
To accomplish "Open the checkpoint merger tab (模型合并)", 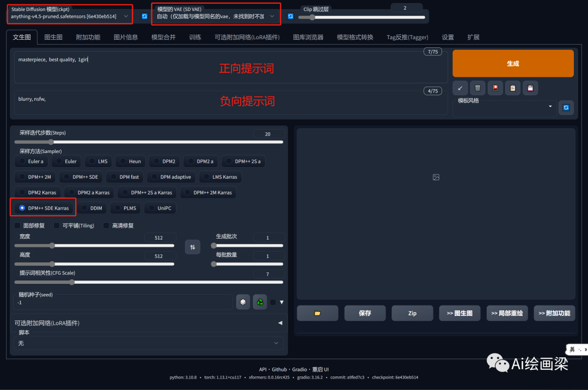I will coord(163,37).
